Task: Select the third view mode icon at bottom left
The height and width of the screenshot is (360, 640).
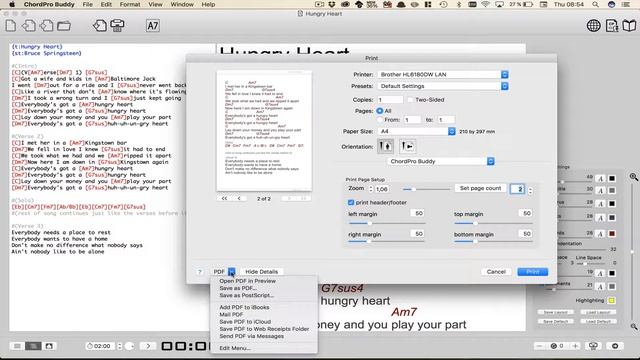Action: 49,346
